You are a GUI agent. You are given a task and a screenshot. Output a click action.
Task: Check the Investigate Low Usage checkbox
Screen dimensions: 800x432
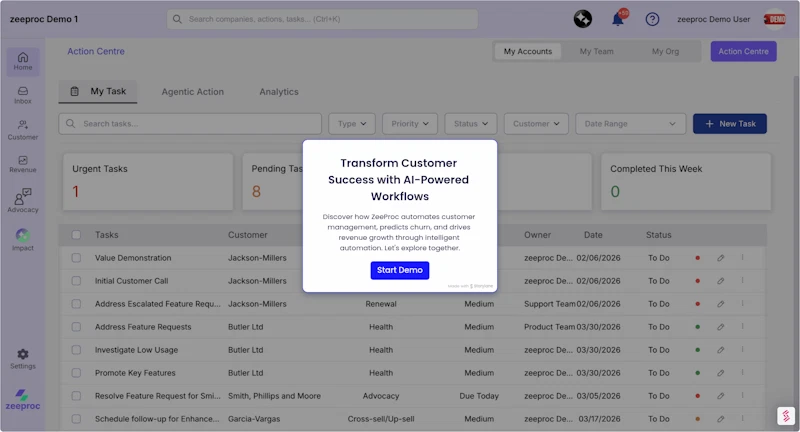point(76,350)
